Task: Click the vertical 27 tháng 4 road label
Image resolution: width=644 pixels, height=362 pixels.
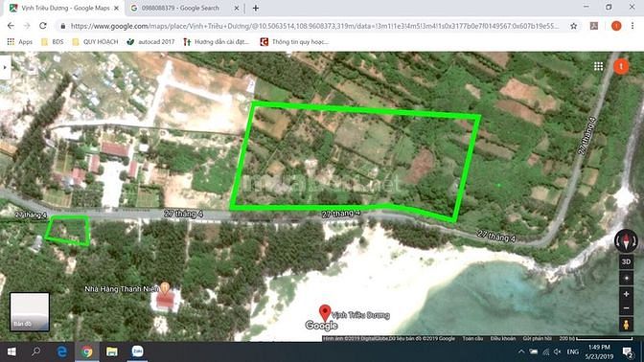Action: click(x=586, y=135)
